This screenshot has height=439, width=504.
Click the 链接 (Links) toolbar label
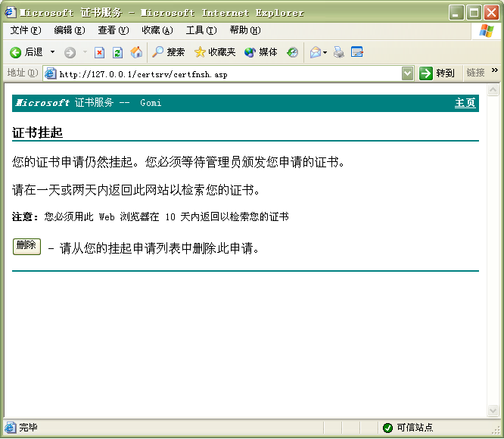tap(475, 73)
